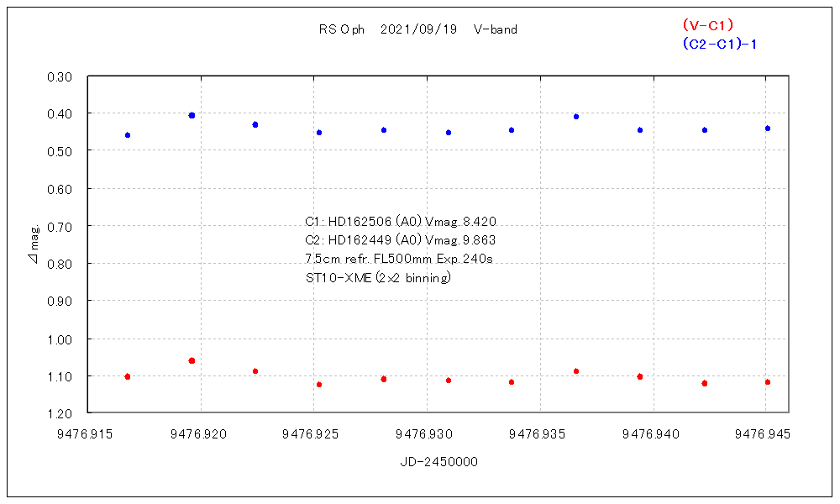
Task: Click the 9476.930 x-axis tick label
Action: (427, 434)
